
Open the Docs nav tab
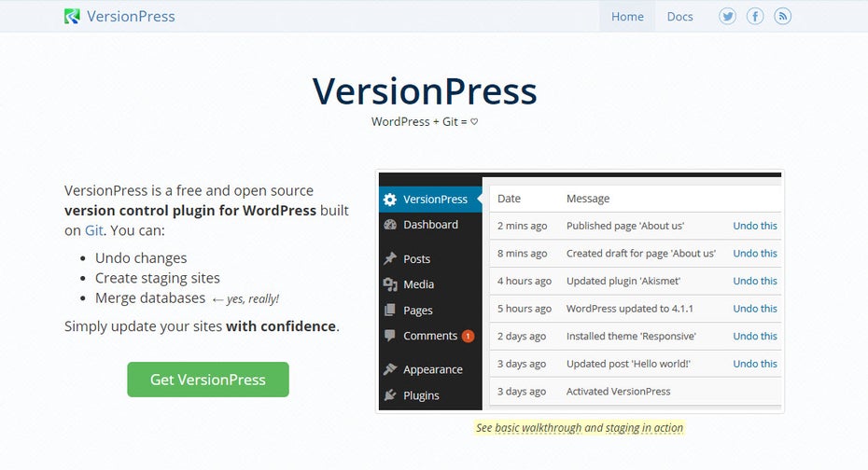pyautogui.click(x=679, y=17)
